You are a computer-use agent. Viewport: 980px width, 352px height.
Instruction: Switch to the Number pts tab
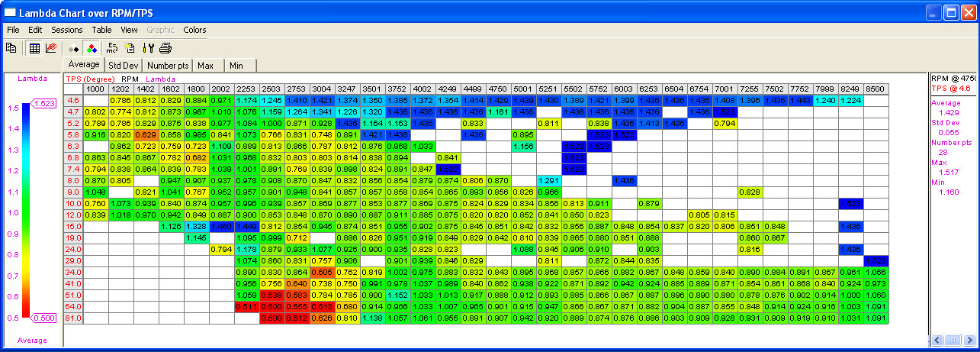(x=168, y=66)
